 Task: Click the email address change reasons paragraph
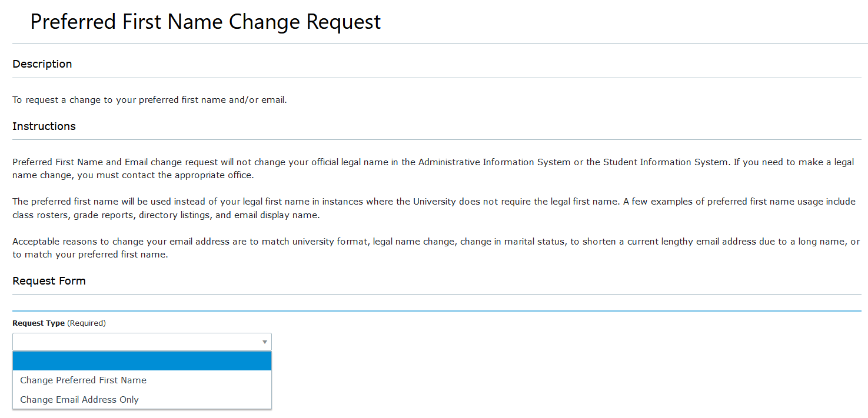click(x=435, y=248)
